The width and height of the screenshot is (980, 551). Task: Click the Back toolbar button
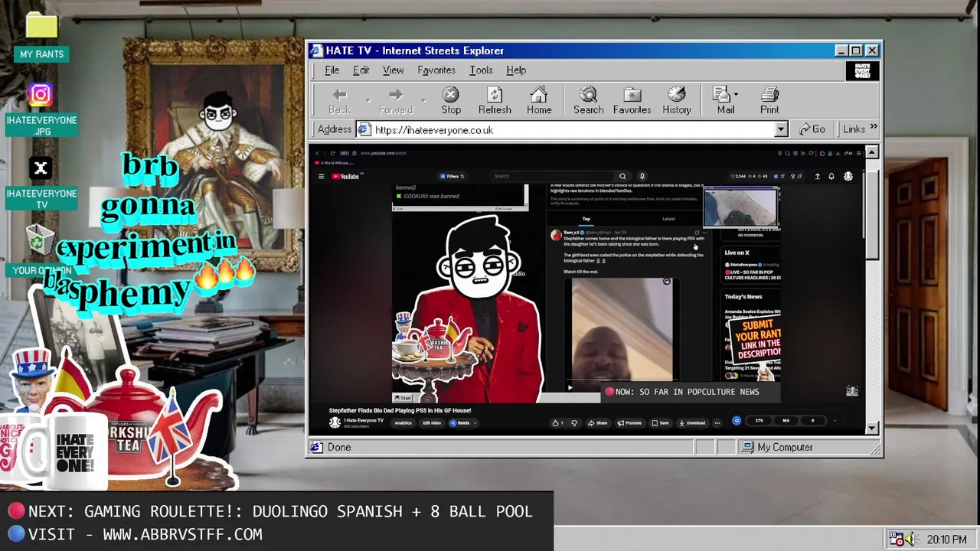pos(340,101)
